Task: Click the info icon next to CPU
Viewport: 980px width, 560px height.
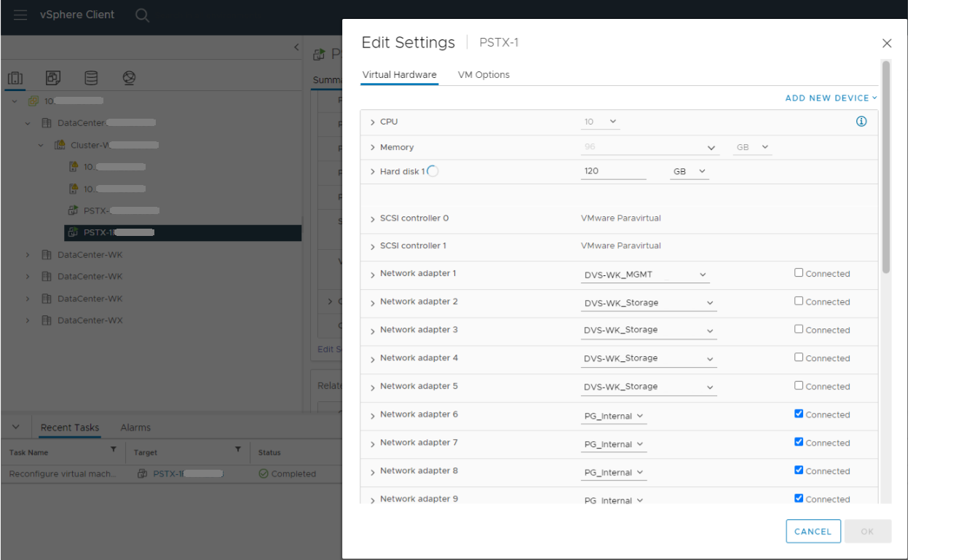Action: pyautogui.click(x=861, y=121)
